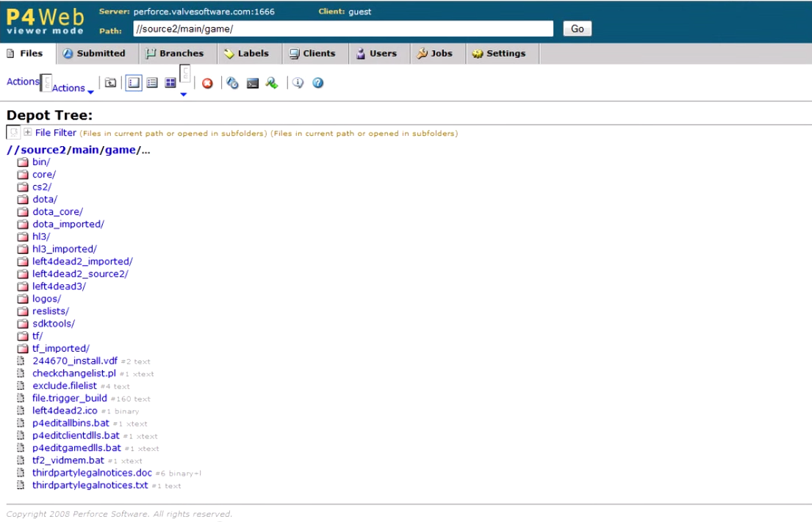The width and height of the screenshot is (812, 522).
Task: Open the tf_imported/ folder
Action: 61,348
